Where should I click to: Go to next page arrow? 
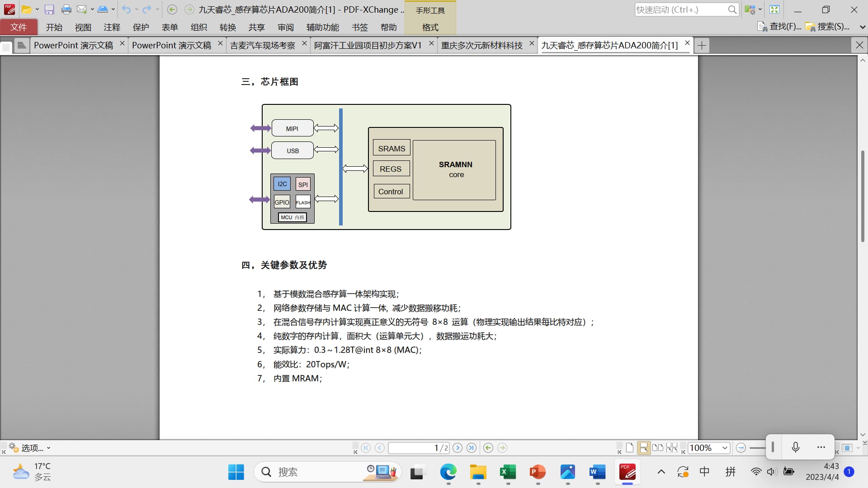point(458,448)
